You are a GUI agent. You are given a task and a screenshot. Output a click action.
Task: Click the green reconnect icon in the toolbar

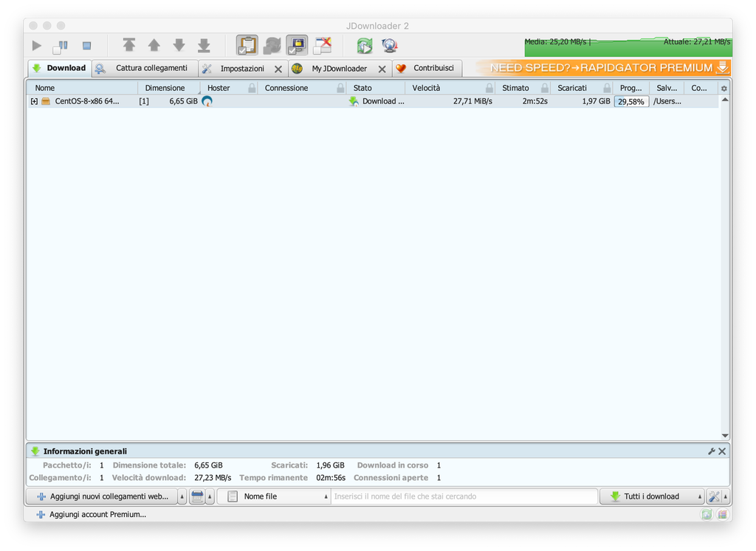point(365,46)
